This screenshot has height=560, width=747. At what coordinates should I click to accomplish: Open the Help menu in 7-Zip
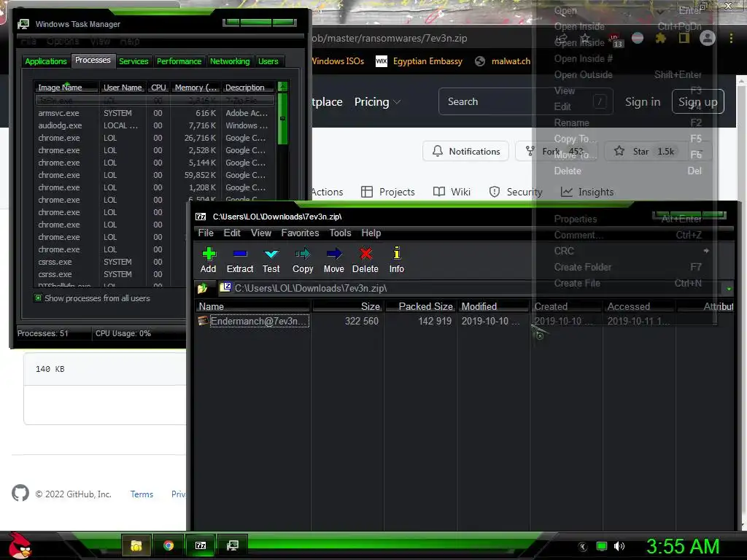(371, 233)
